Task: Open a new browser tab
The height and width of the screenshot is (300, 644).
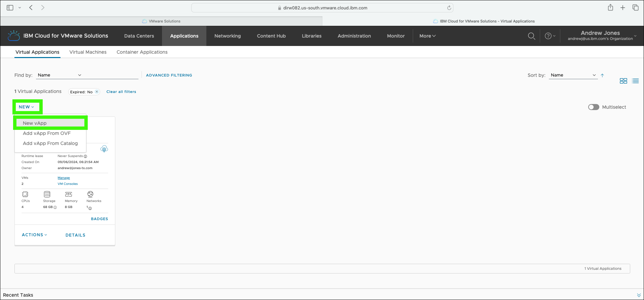Action: coord(623,7)
